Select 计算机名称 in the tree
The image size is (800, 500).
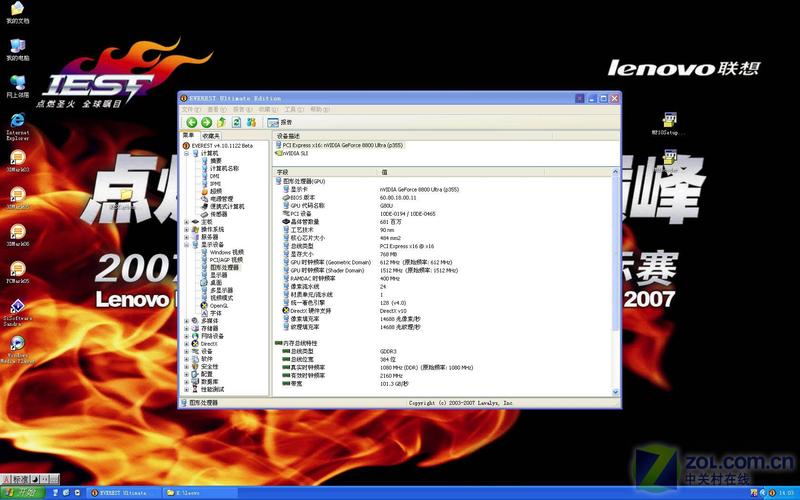[x=224, y=168]
